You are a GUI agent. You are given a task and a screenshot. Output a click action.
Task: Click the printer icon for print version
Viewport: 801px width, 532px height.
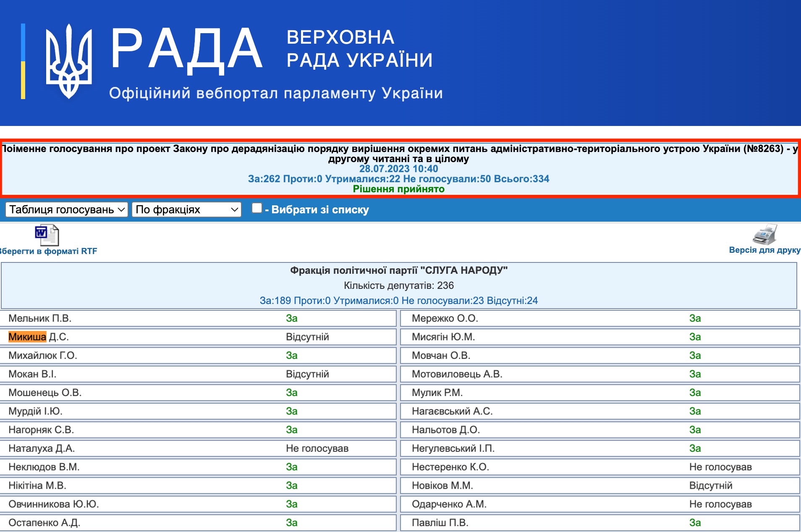pos(764,234)
